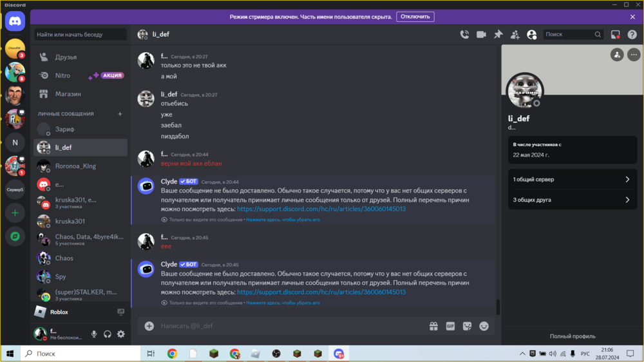Dismiss the streamer mode banner
644x362 pixels.
click(x=632, y=17)
